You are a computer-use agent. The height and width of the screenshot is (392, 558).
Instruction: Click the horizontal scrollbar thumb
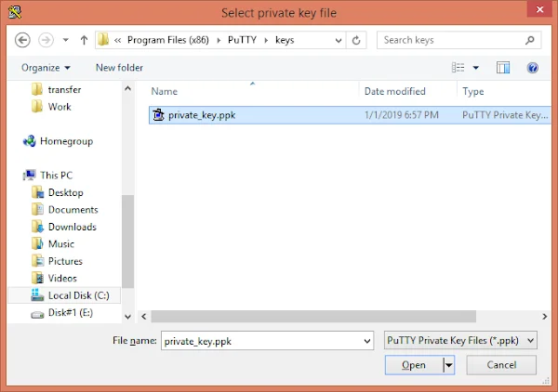pos(313,317)
